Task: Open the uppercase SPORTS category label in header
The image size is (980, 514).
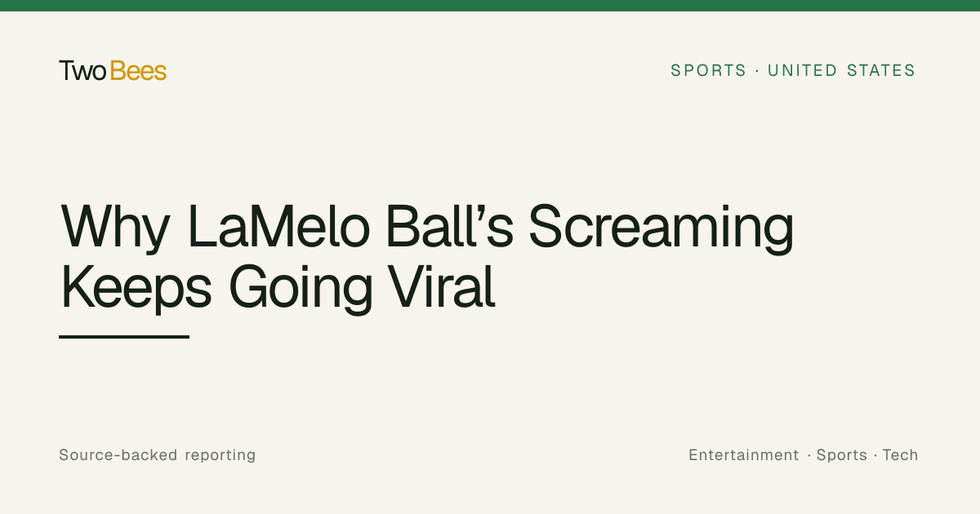Action: click(709, 71)
